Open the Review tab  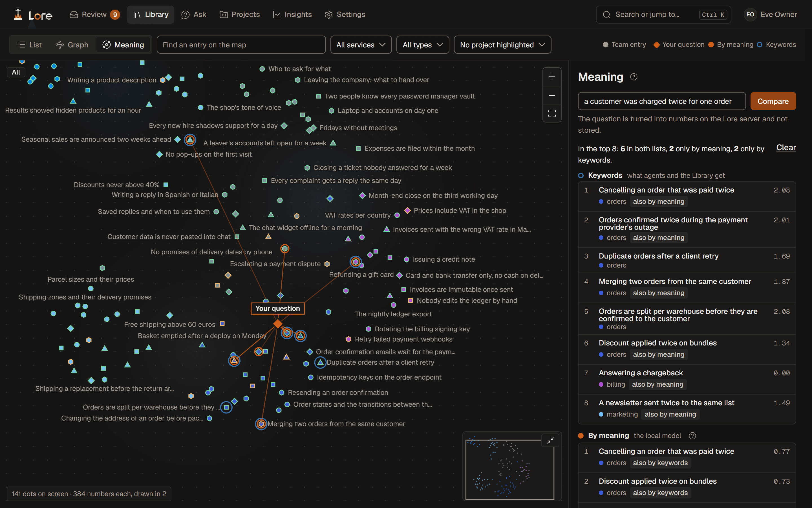click(95, 14)
